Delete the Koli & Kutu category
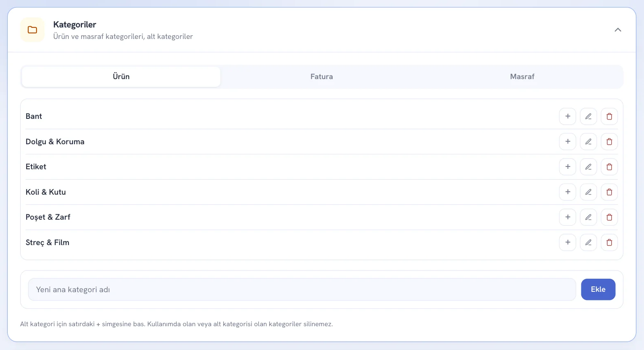Screen dimensions: 644x350 tap(609, 192)
